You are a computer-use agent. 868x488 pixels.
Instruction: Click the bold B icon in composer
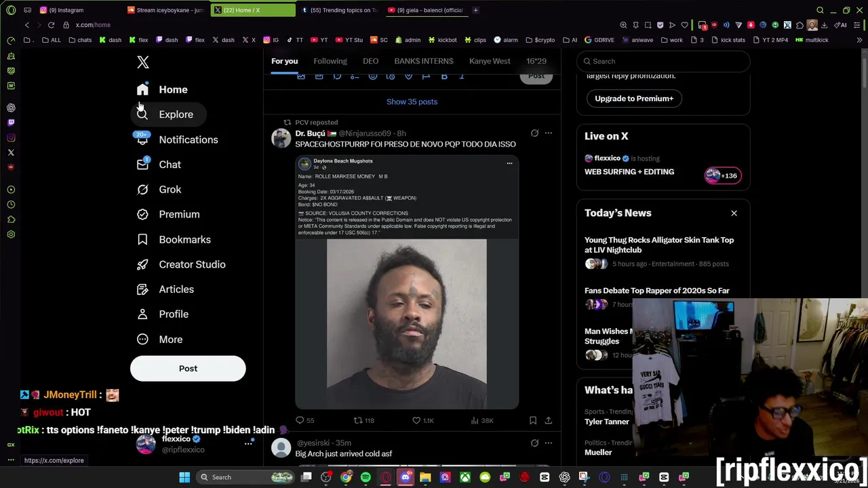(x=444, y=77)
